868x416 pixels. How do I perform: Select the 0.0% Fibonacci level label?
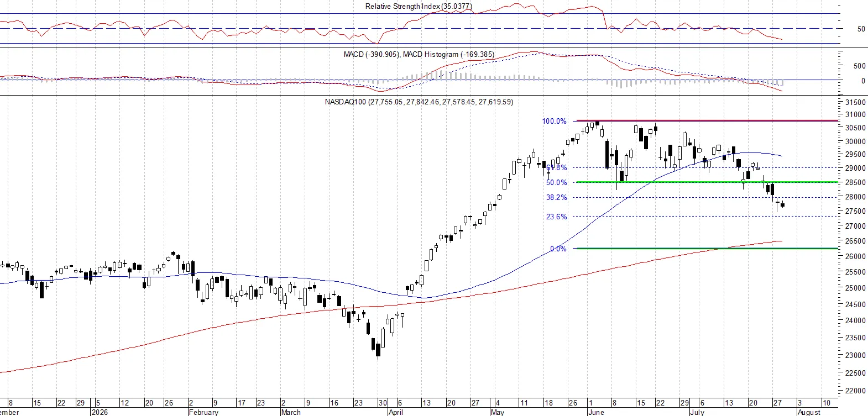click(x=558, y=249)
